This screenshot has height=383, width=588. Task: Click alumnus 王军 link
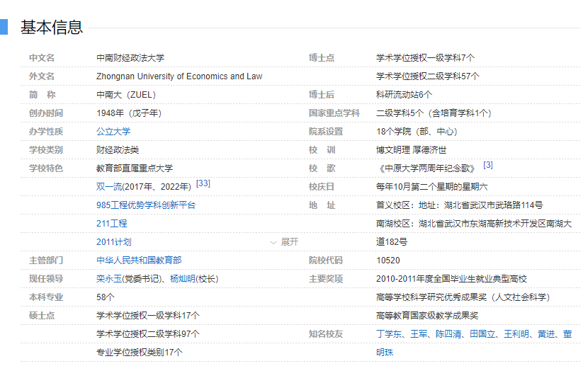[419, 334]
